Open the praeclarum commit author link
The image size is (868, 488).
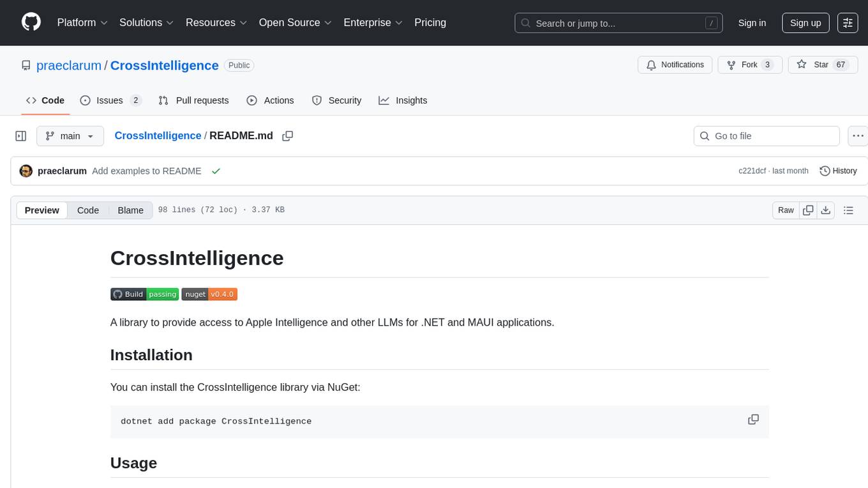(62, 171)
